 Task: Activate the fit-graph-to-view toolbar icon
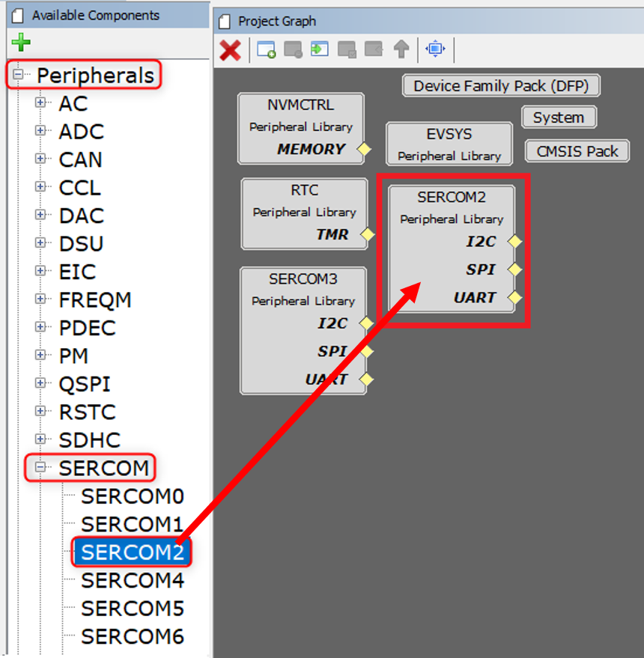point(435,50)
